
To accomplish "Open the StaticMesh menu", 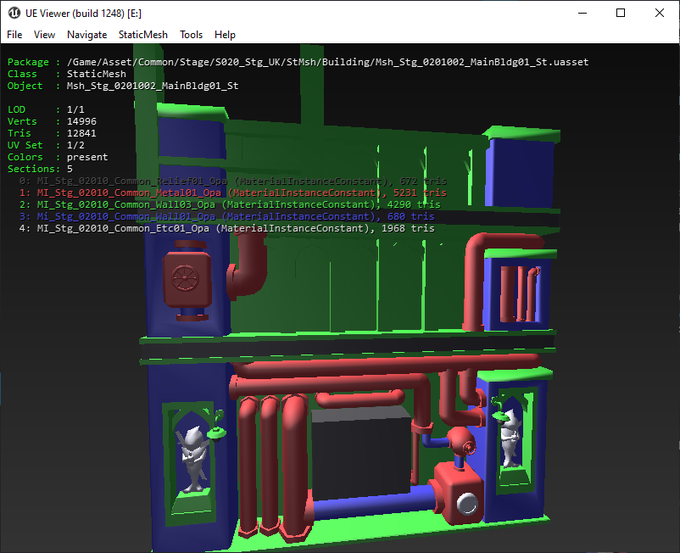I will (143, 34).
